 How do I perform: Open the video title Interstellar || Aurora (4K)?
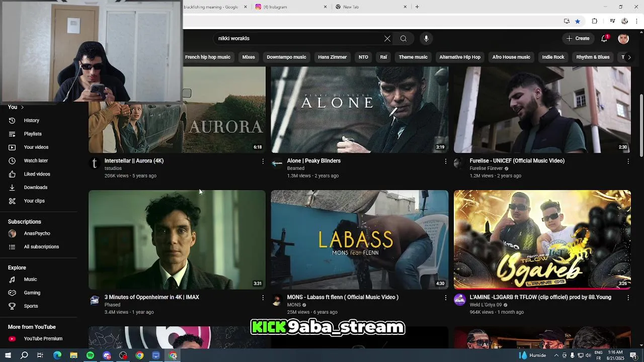134,161
